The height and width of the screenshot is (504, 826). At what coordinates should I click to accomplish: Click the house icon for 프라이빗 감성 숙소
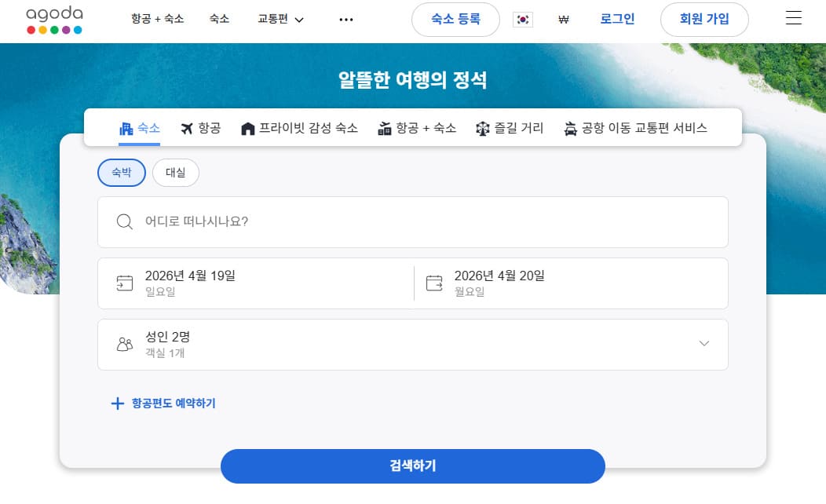(x=248, y=129)
